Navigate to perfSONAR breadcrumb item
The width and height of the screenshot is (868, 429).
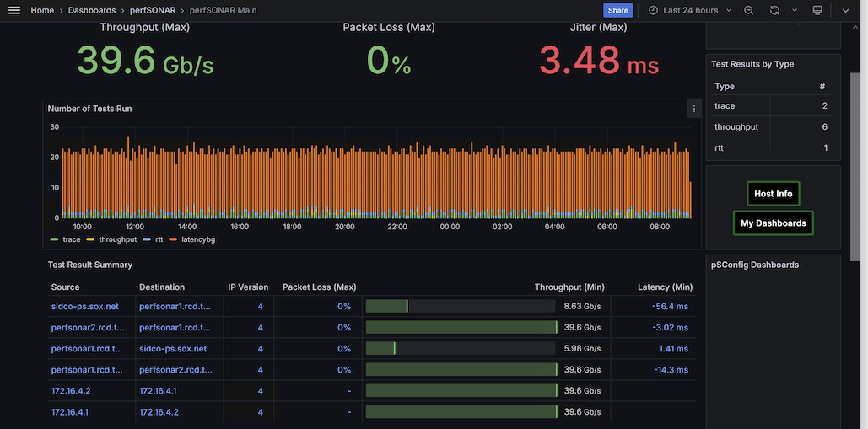(x=153, y=10)
